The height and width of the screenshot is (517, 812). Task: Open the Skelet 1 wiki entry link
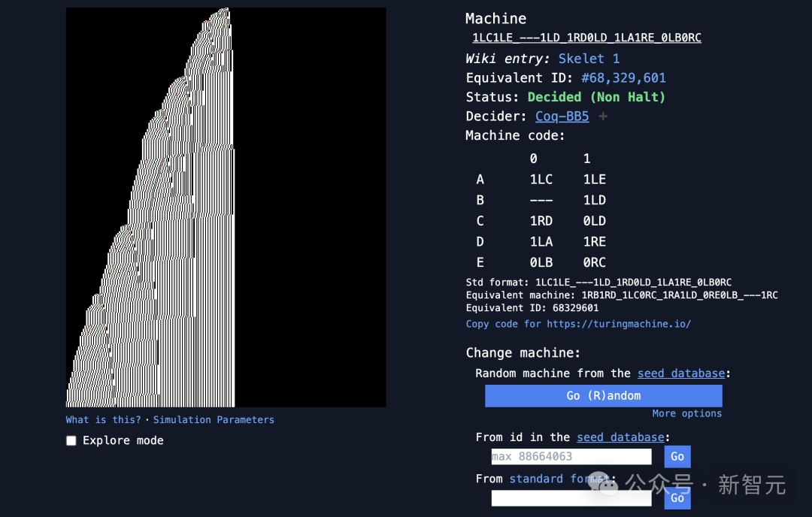click(x=589, y=59)
